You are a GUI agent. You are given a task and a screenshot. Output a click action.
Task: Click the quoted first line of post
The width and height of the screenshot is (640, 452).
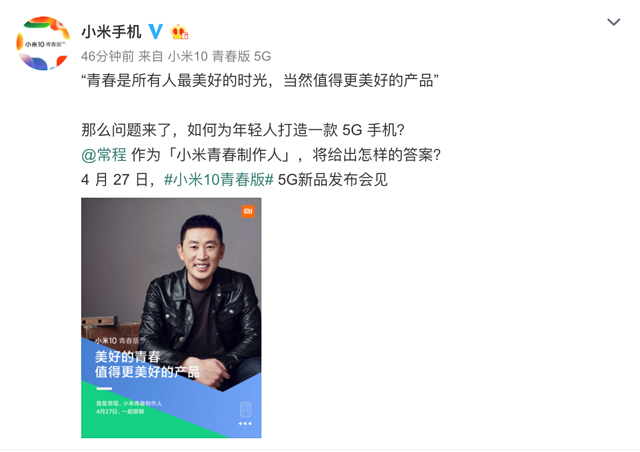pos(260,80)
